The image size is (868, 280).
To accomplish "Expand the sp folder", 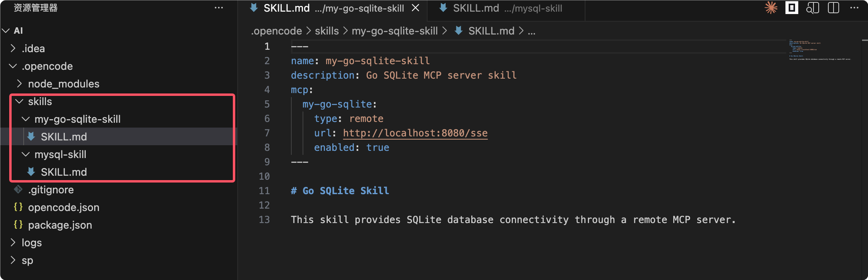I will click(x=13, y=260).
